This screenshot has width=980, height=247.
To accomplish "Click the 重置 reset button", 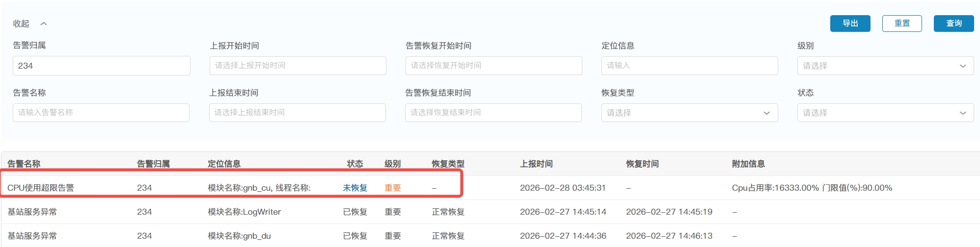I will (x=901, y=24).
